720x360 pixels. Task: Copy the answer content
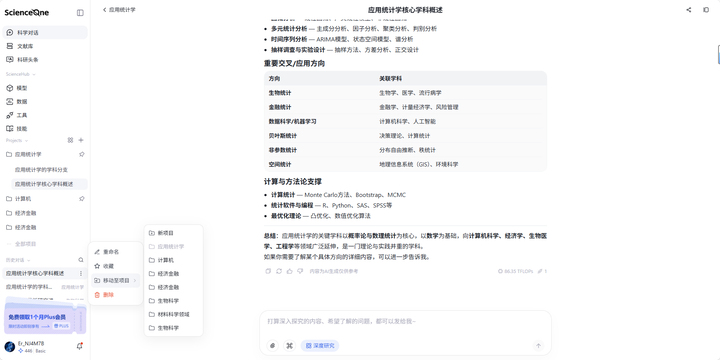pos(268,271)
